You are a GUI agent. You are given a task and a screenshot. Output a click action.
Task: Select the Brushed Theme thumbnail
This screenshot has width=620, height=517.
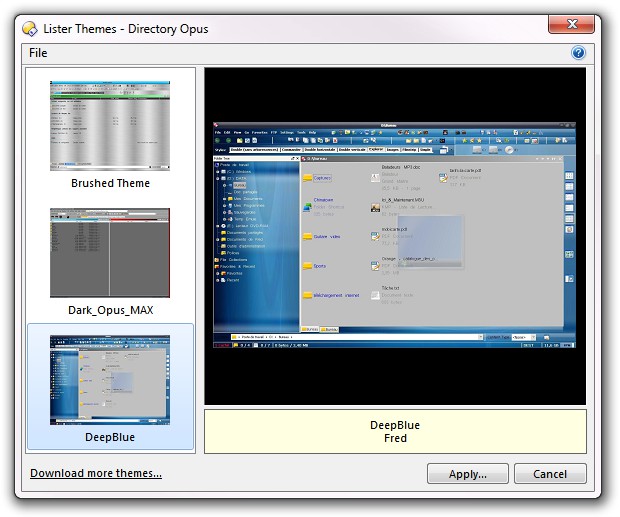[110, 126]
